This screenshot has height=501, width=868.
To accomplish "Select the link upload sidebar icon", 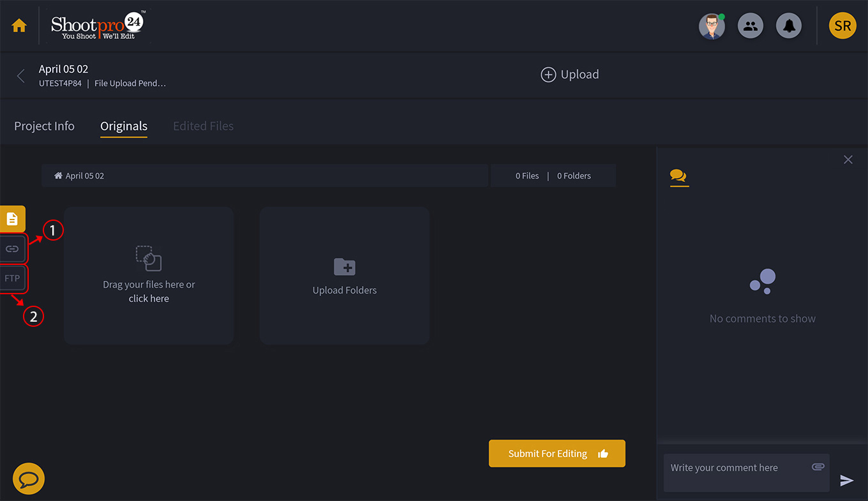I will [12, 249].
